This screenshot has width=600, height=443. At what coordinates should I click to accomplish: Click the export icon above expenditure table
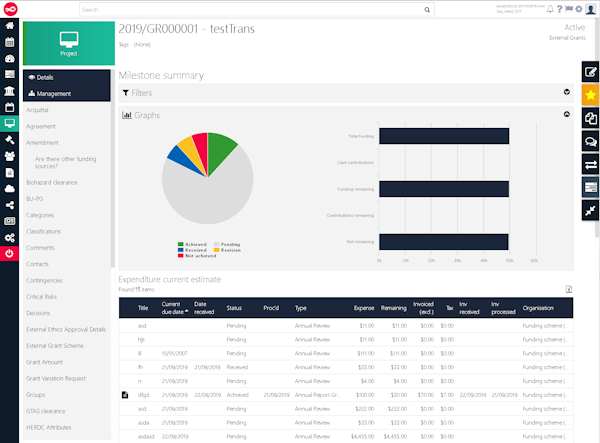click(x=568, y=289)
